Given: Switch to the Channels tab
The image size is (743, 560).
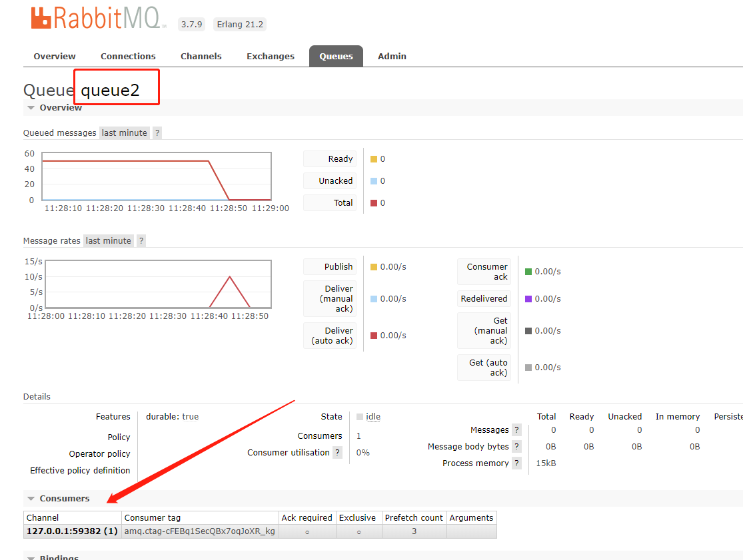Looking at the screenshot, I should 201,56.
